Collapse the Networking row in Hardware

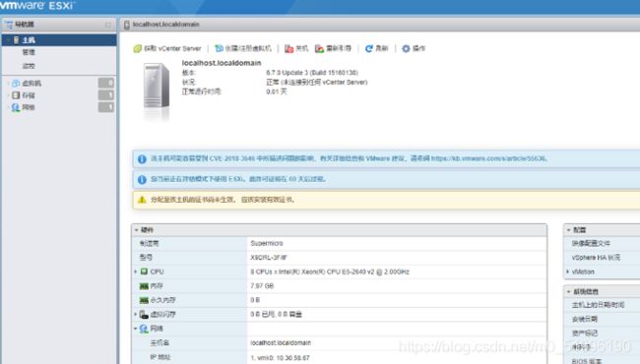(136, 329)
